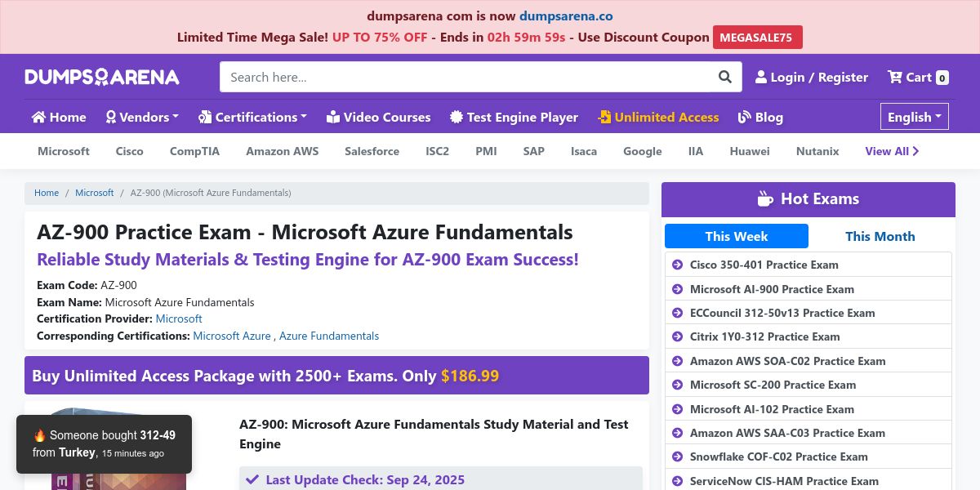The width and height of the screenshot is (980, 490).
Task: Click the arrow icon beside Amazon AWS SOA-C02
Action: click(677, 361)
